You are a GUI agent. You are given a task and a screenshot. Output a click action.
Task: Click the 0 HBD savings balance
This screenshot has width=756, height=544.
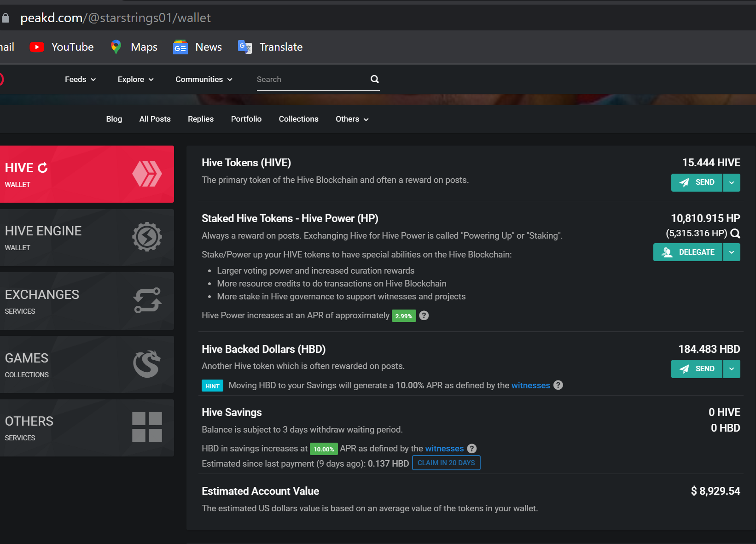pyautogui.click(x=725, y=428)
